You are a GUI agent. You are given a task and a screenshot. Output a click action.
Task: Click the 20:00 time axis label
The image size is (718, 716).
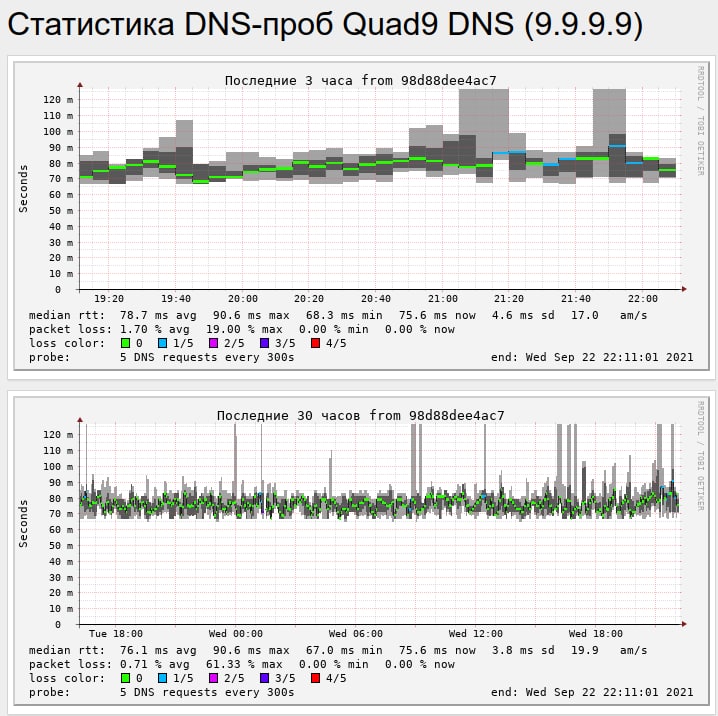(243, 299)
